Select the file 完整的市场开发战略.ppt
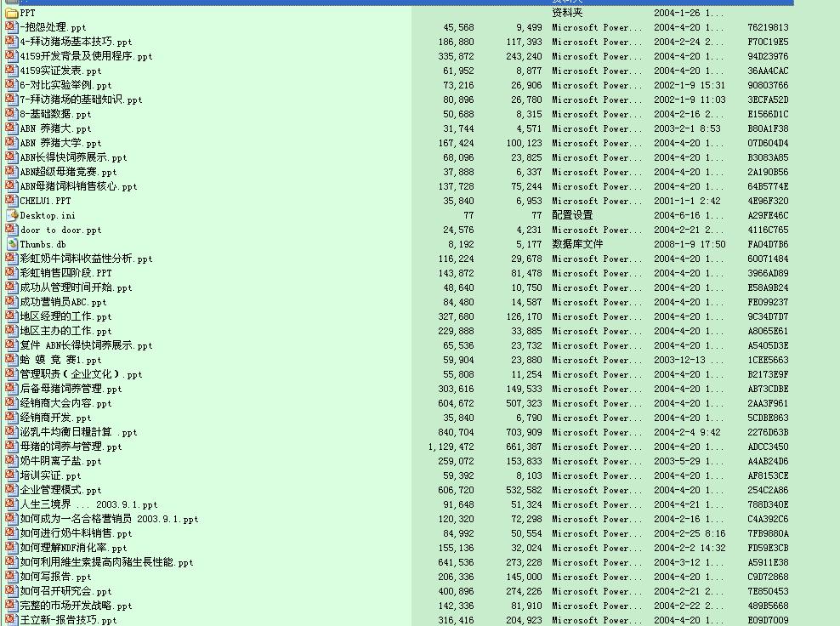 pyautogui.click(x=76, y=606)
